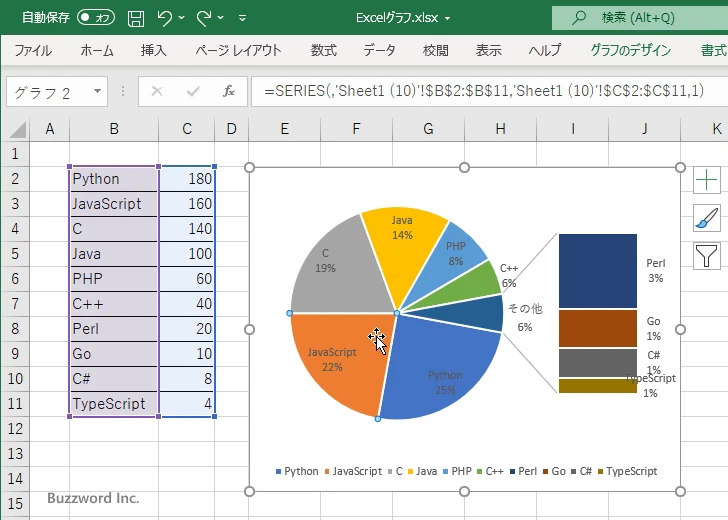Open the 校閲 tab
Screen dimensions: 728x520
click(436, 50)
